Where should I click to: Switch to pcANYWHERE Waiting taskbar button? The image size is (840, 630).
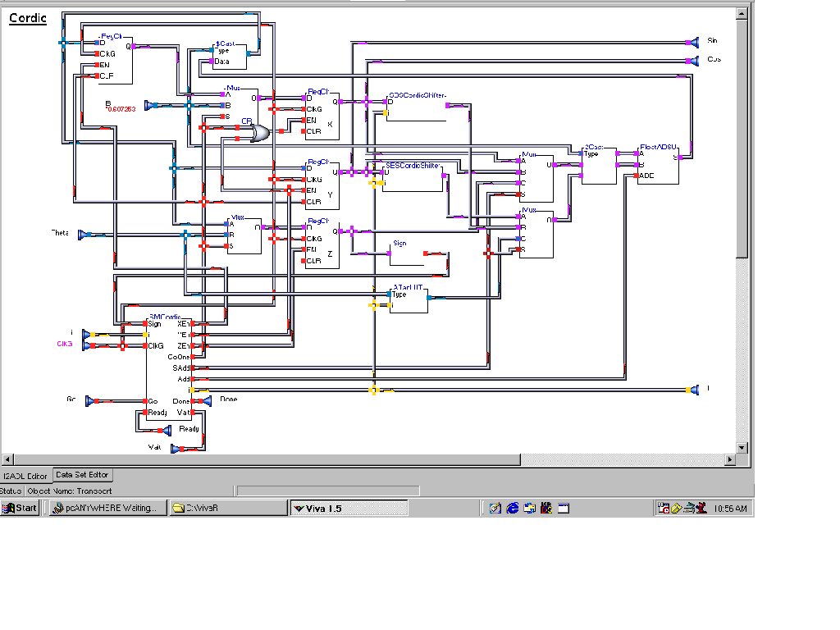[x=107, y=509]
